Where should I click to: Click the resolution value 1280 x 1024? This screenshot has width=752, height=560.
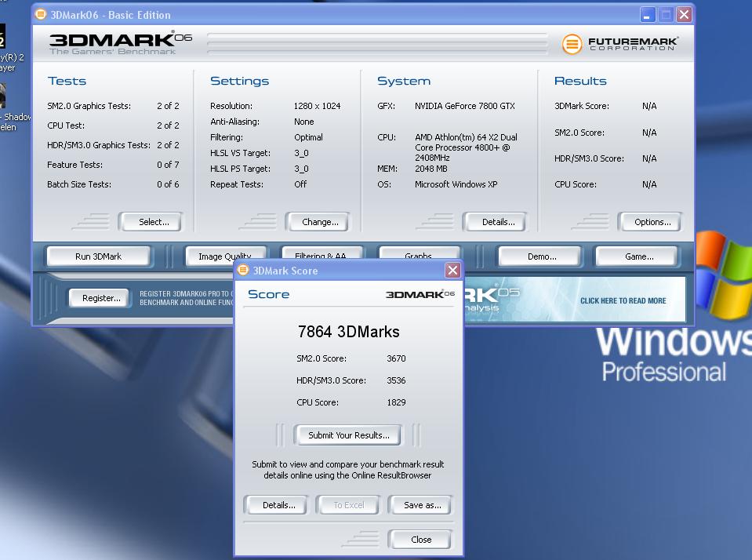coord(317,106)
